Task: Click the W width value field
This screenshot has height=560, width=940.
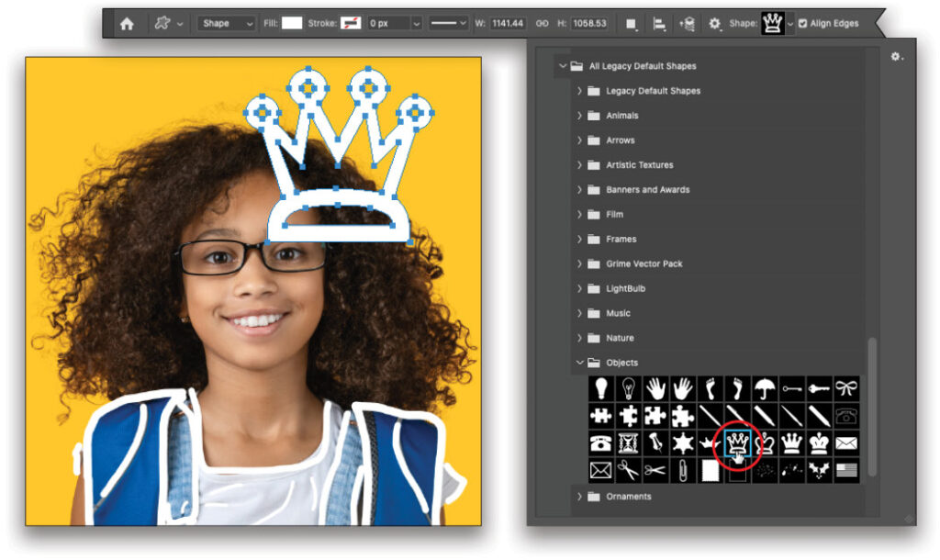Action: pyautogui.click(x=507, y=23)
